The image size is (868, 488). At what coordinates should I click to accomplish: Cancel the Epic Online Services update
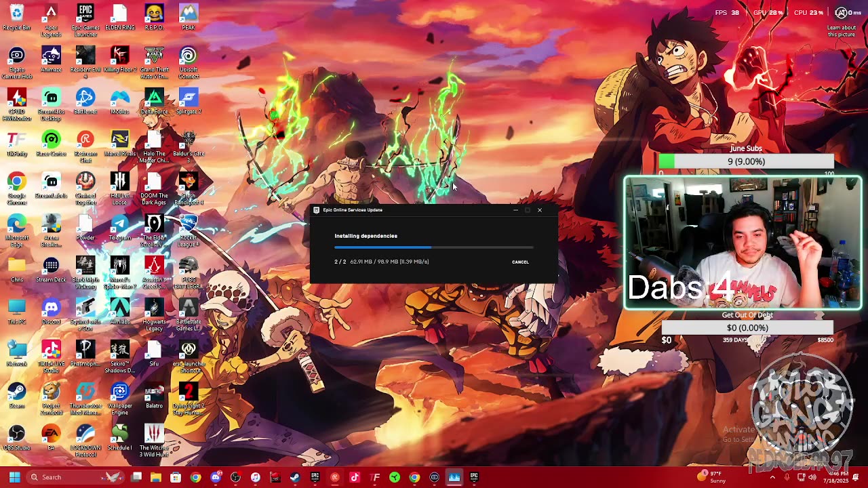[520, 262]
